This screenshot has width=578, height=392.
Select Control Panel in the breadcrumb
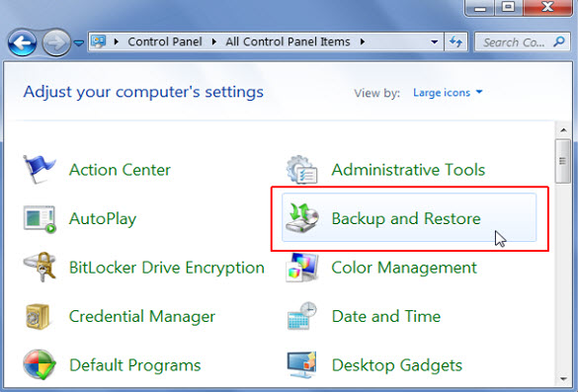point(165,41)
